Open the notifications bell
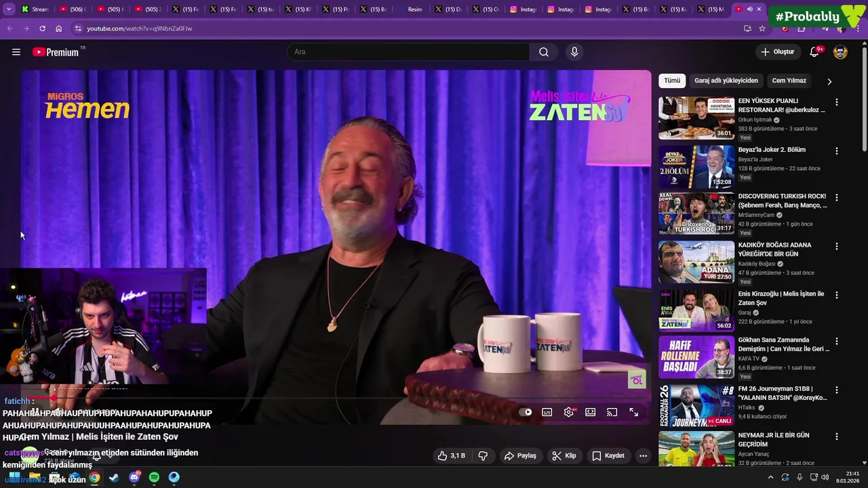 [x=815, y=52]
